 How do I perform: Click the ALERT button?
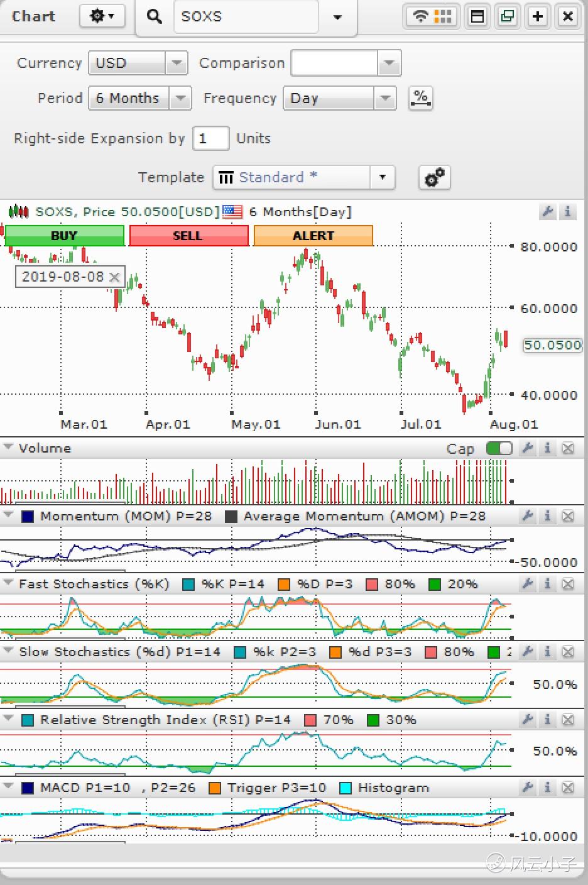coord(313,236)
